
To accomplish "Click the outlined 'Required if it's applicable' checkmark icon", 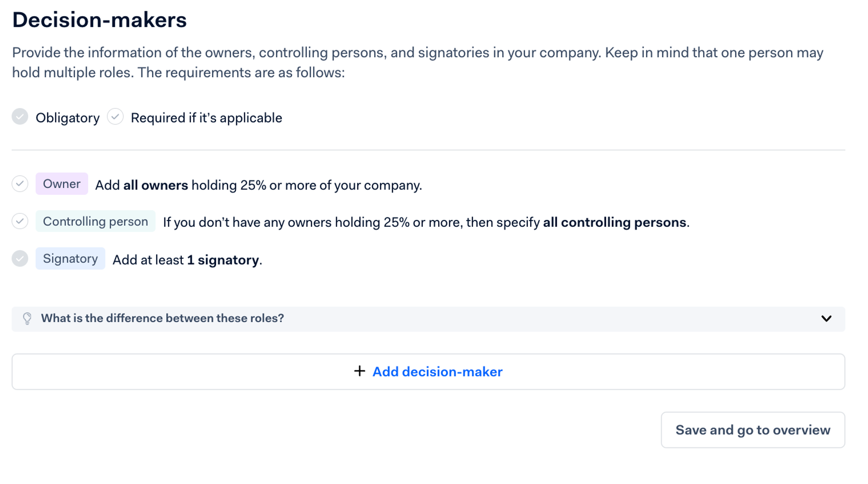I will coord(115,117).
